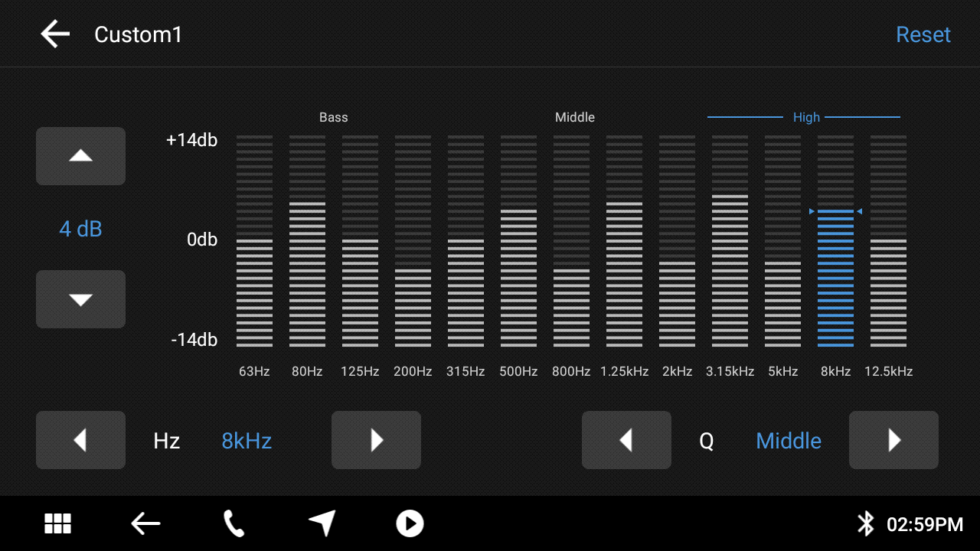Tap the play media icon
The height and width of the screenshot is (551, 980).
(410, 523)
